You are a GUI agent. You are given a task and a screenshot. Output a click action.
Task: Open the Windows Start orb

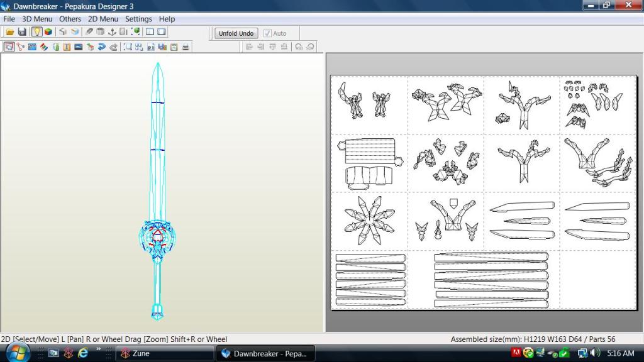click(17, 353)
